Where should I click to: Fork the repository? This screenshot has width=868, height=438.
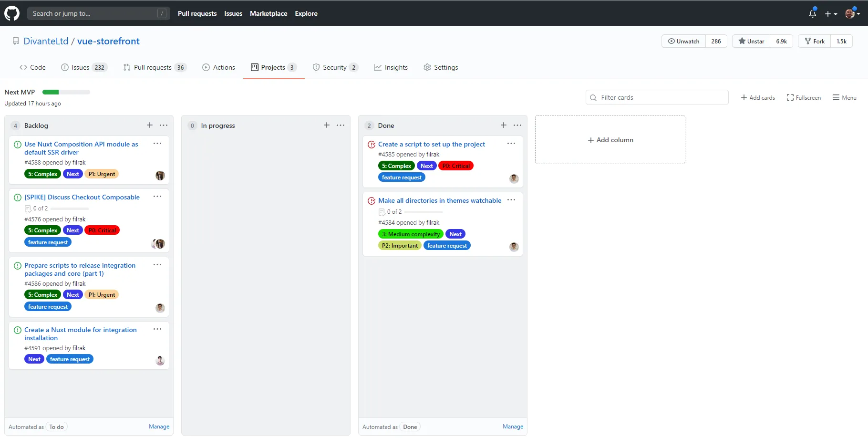[815, 41]
